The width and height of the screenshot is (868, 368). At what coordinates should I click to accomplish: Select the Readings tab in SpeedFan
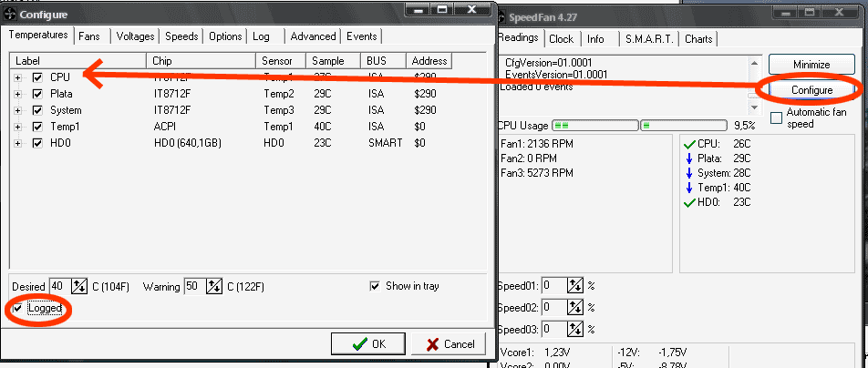519,37
